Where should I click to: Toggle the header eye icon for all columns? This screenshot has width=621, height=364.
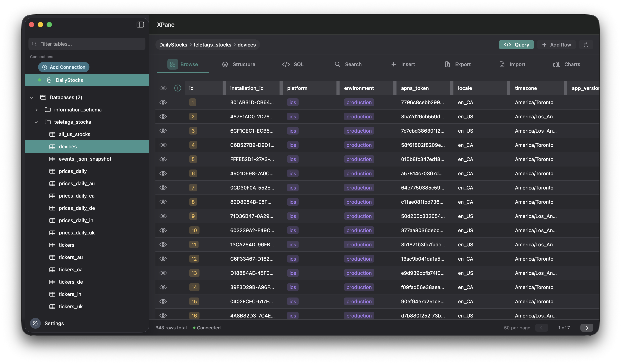163,88
